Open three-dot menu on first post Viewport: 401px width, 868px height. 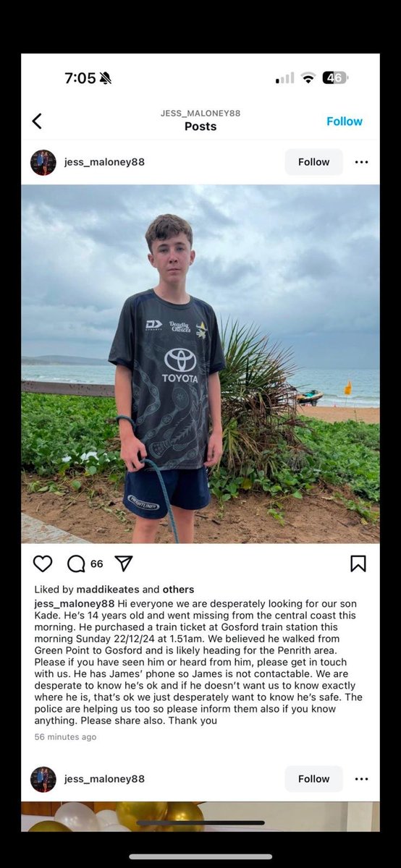(362, 162)
